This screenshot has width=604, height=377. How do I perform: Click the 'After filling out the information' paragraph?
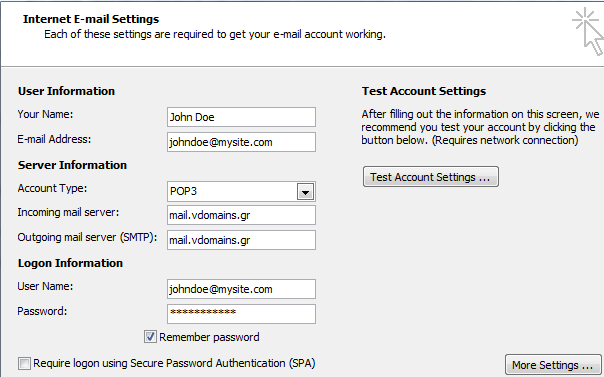click(480, 127)
